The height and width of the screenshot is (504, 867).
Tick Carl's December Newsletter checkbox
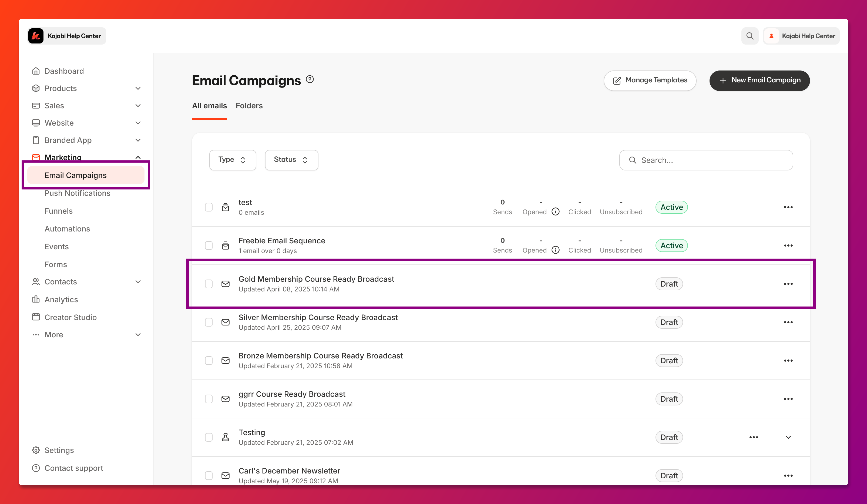click(x=209, y=475)
